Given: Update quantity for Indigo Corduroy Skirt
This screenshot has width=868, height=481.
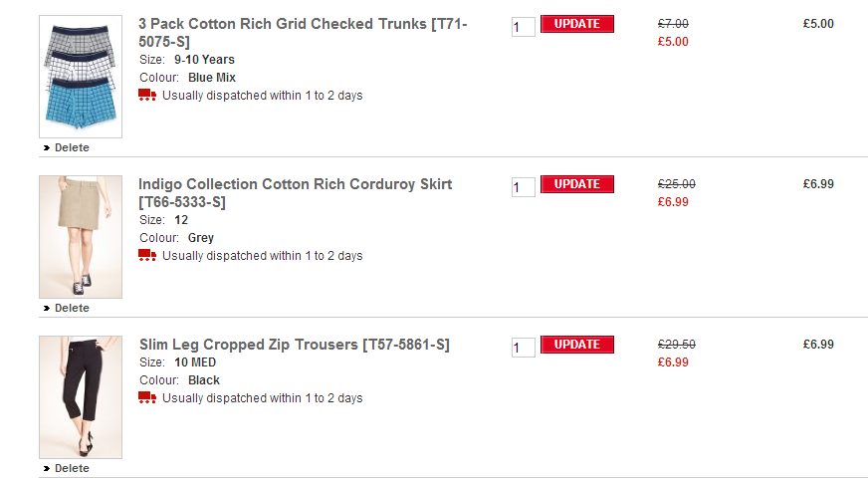Looking at the screenshot, I should tap(576, 184).
